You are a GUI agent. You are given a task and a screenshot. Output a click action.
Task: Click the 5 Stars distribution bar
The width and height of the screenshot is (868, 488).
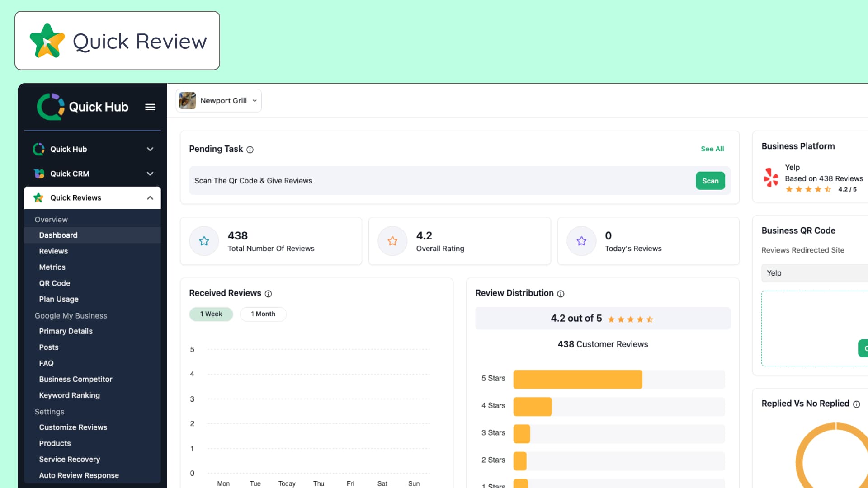(x=577, y=379)
